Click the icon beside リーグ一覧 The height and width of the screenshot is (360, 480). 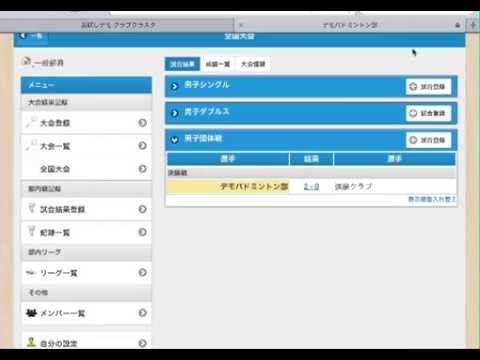pos(31,273)
